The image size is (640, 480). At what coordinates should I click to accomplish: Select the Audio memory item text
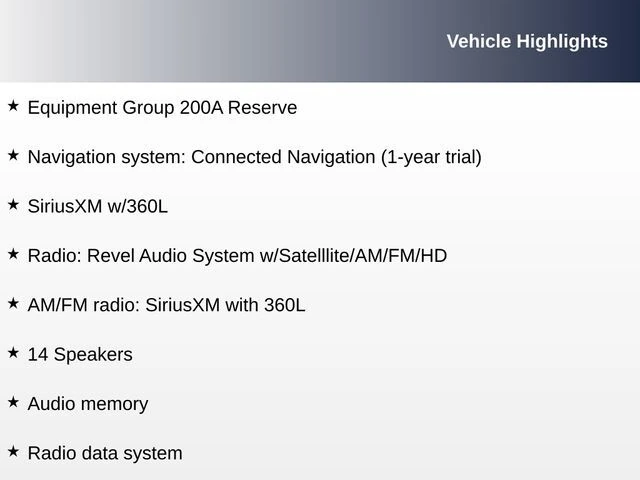[x=87, y=404]
